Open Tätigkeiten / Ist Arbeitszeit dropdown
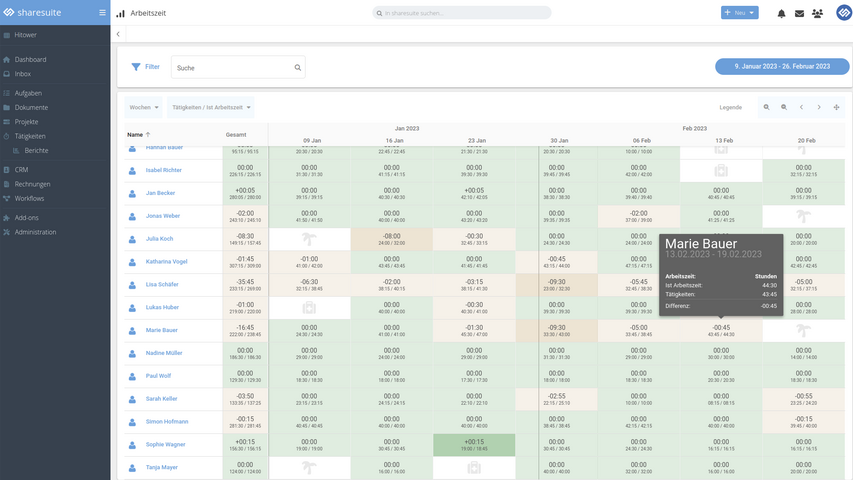Viewport: 853px width, 480px height. click(211, 107)
